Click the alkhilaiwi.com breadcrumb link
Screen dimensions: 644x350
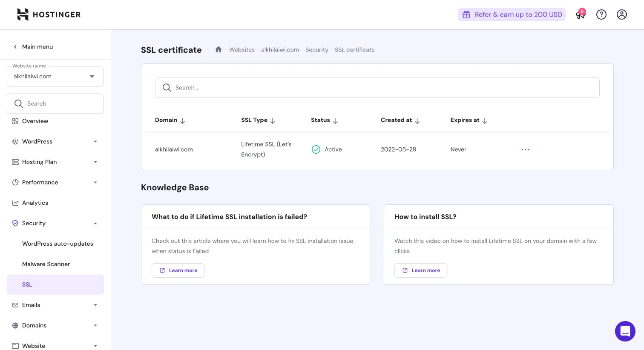coord(280,50)
